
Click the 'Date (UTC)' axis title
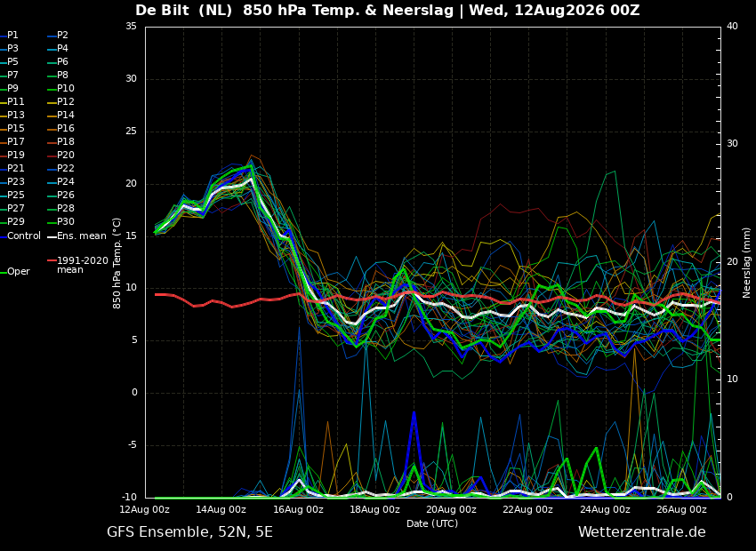tap(432, 523)
